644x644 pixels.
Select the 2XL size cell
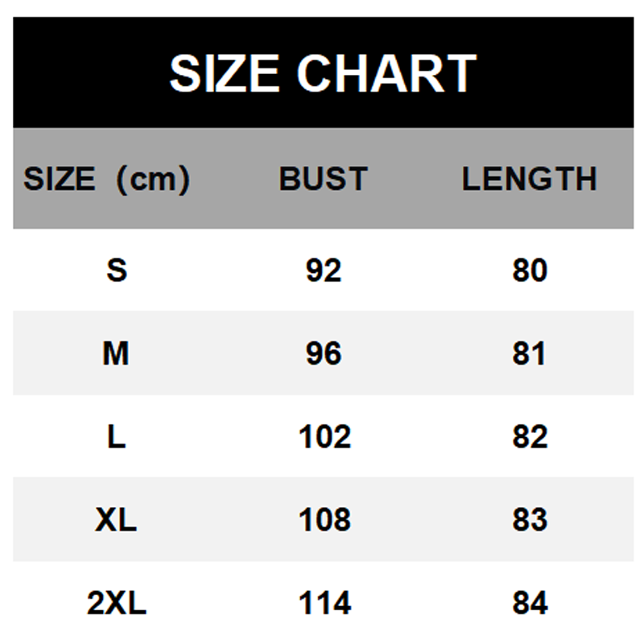pyautogui.click(x=116, y=603)
